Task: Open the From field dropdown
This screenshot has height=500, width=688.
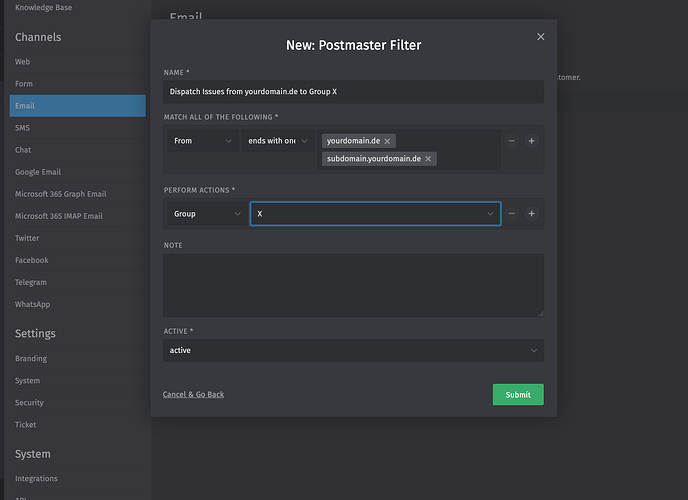Action: tap(203, 141)
